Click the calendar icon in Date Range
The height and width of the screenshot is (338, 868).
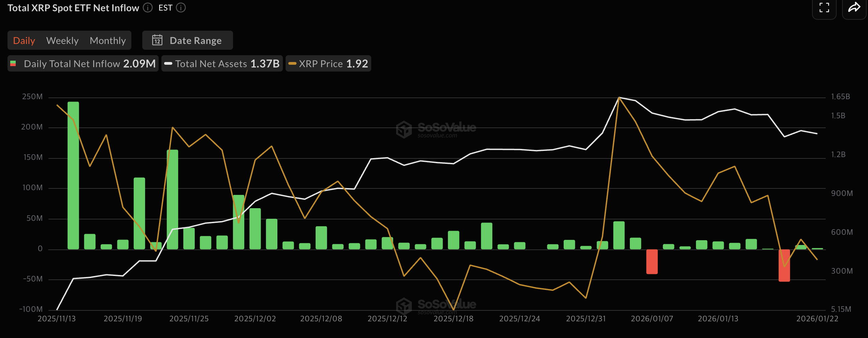click(157, 40)
